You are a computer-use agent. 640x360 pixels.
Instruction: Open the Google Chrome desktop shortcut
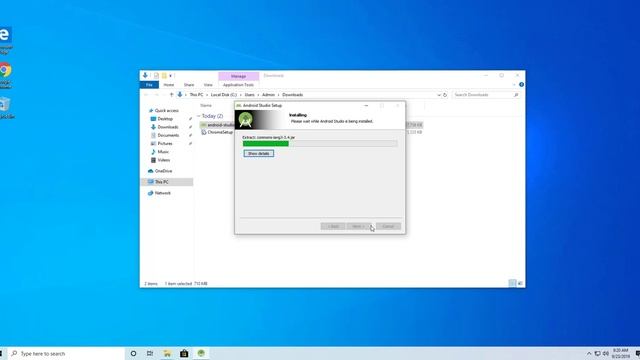pos(5,76)
